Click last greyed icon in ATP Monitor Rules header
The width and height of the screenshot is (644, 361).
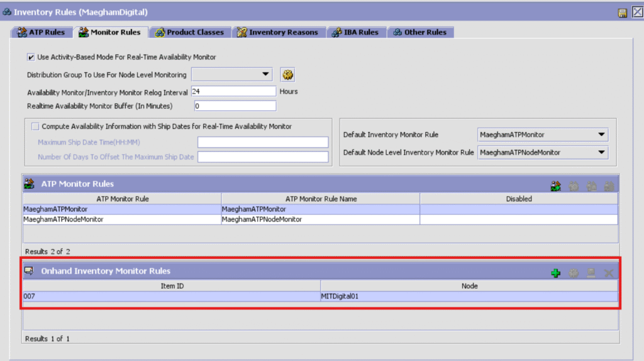tap(608, 186)
